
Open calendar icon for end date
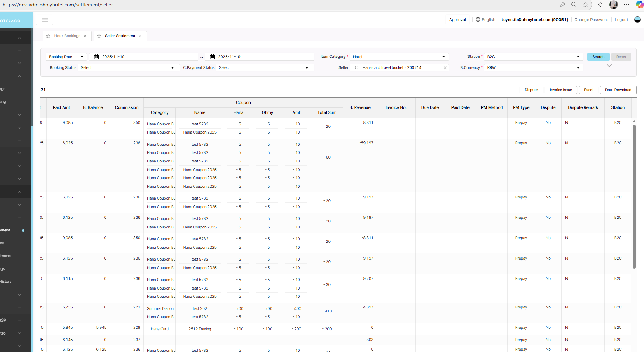pos(212,57)
